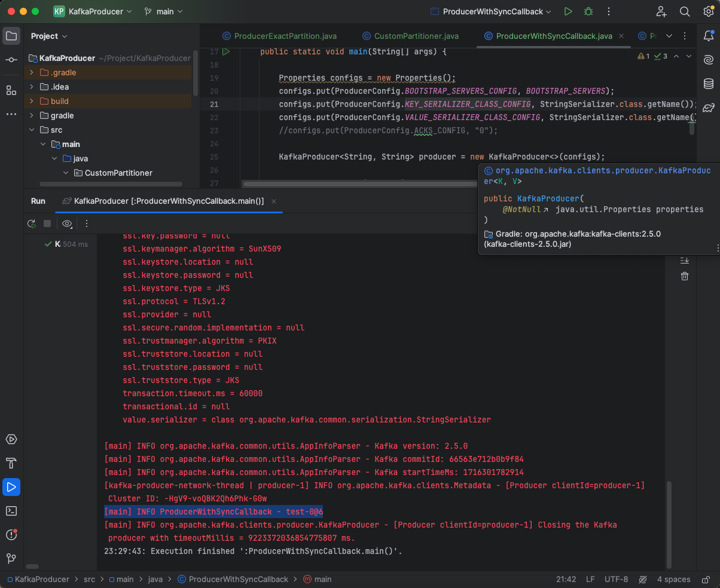The width and height of the screenshot is (720, 588).
Task: Open Code With Me add-user icon
Action: click(x=661, y=11)
